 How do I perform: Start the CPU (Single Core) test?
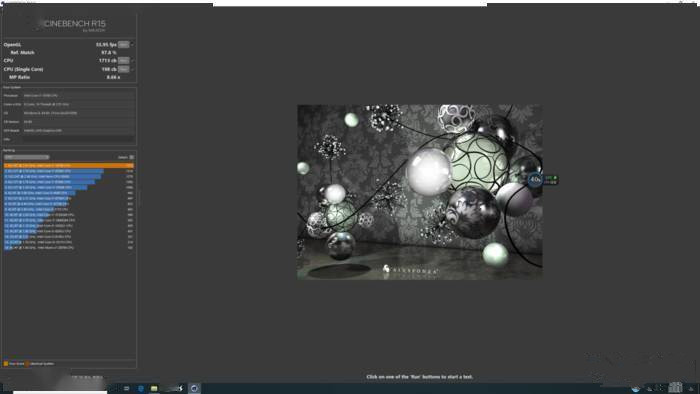coord(124,69)
